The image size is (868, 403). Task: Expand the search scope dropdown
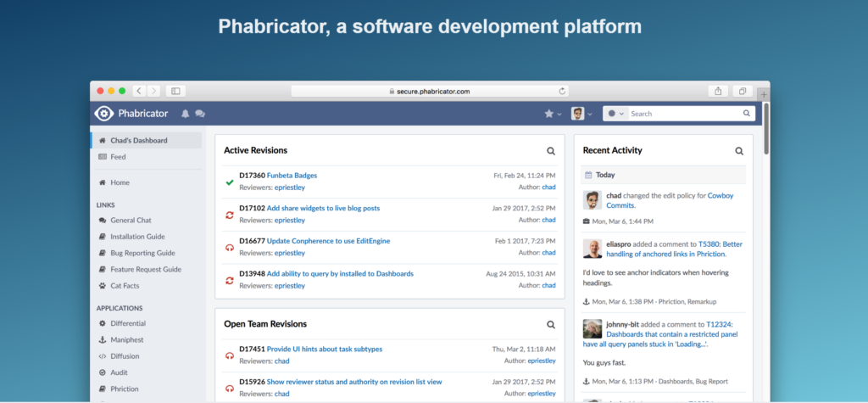point(615,113)
